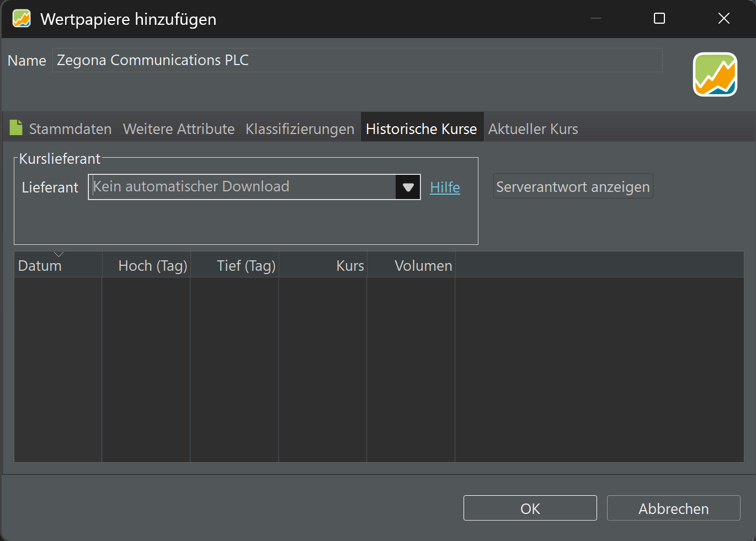The image size is (756, 541).
Task: Click the green document icon beside Stammdaten
Action: [x=16, y=127]
